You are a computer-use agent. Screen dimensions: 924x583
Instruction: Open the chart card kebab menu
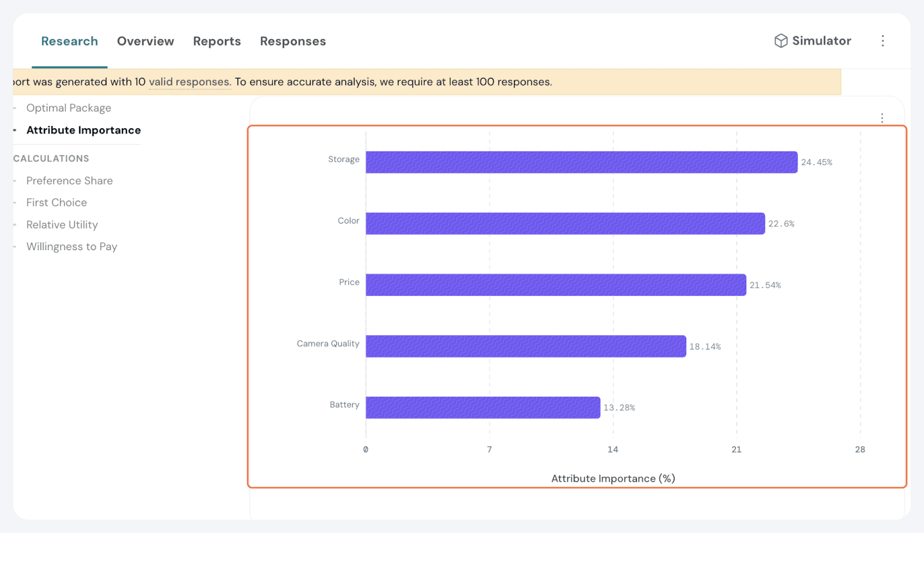coord(882,118)
